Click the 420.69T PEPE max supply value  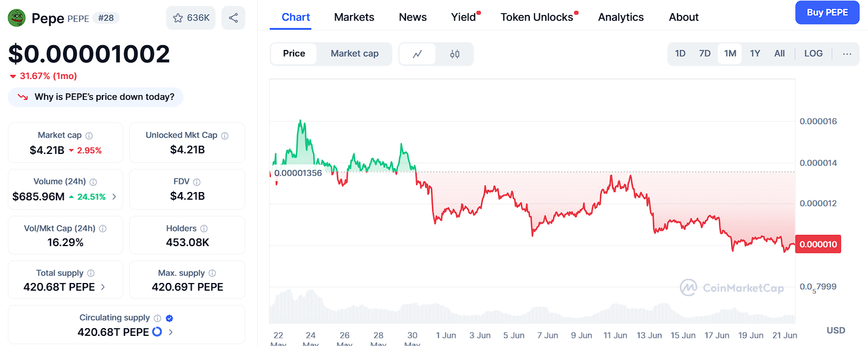tap(188, 287)
